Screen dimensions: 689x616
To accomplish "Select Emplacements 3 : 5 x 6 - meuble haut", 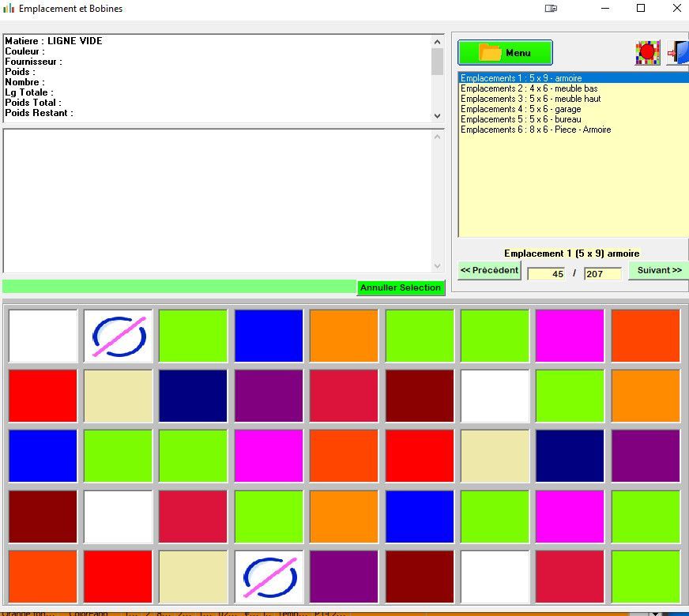I will point(574,99).
